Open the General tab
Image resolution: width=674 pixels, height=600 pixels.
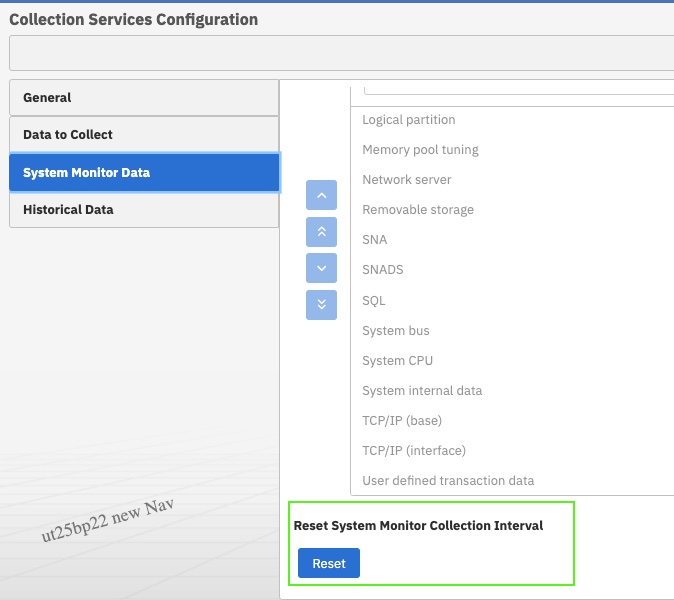point(143,98)
